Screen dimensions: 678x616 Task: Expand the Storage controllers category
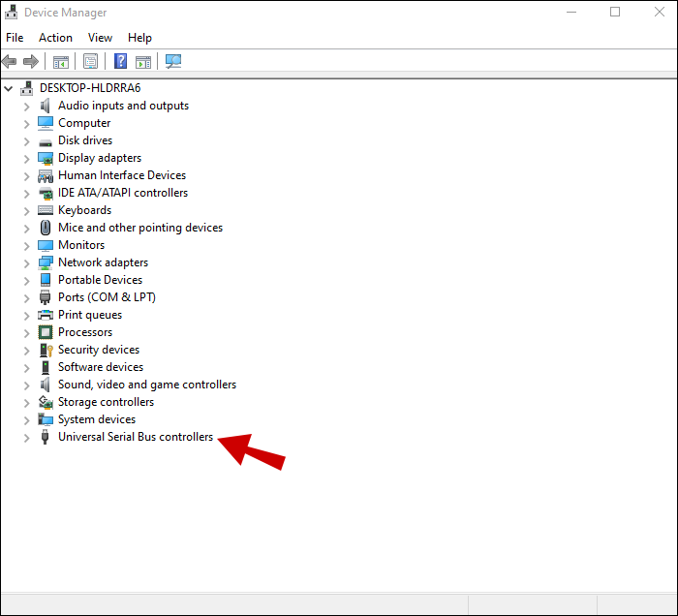[x=26, y=403]
